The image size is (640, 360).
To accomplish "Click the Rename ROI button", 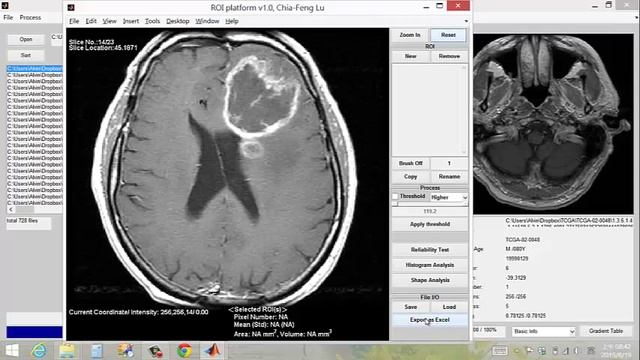I will (x=449, y=177).
